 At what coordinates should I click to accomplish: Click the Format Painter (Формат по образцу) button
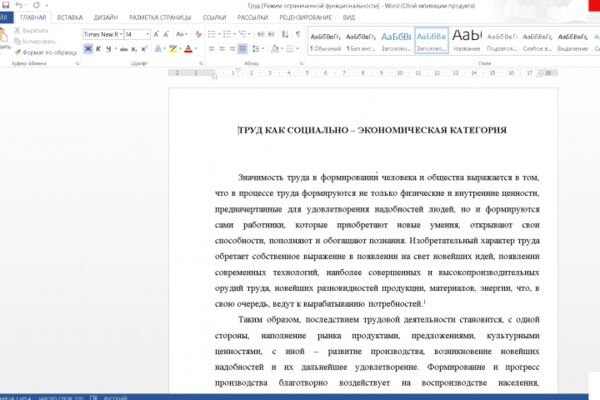click(46, 52)
